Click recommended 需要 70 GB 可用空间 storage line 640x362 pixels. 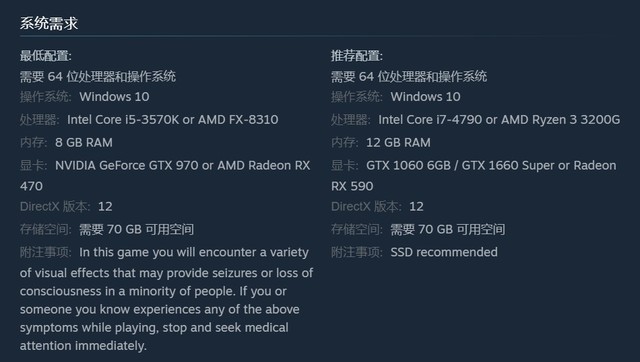(418, 229)
